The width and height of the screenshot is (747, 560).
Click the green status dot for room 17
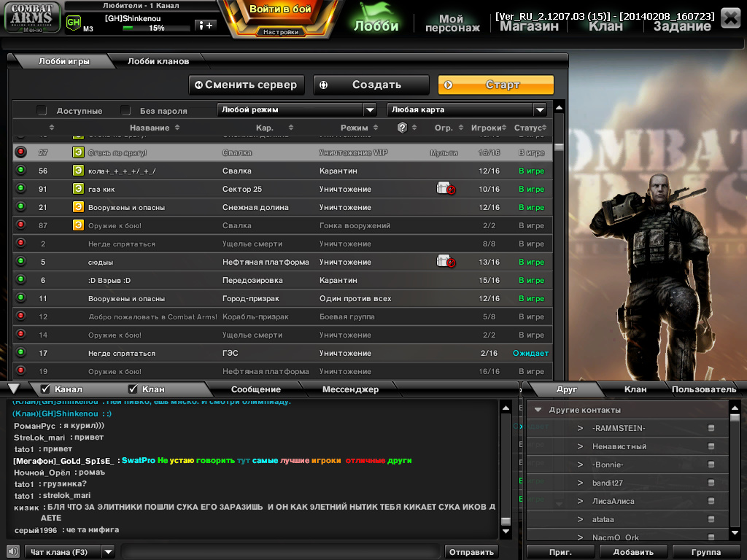coord(20,352)
